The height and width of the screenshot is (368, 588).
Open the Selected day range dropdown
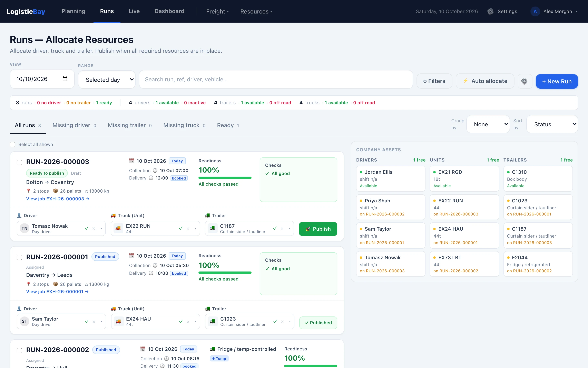pyautogui.click(x=107, y=80)
